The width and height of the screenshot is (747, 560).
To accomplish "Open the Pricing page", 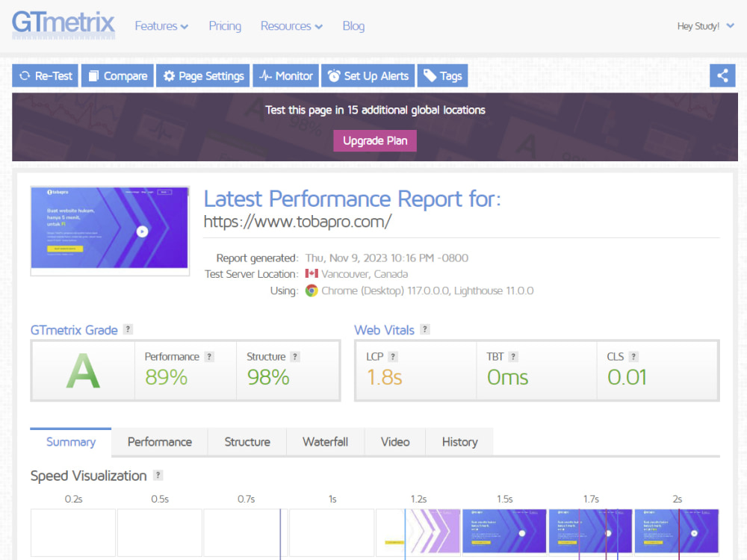I will pyautogui.click(x=225, y=25).
